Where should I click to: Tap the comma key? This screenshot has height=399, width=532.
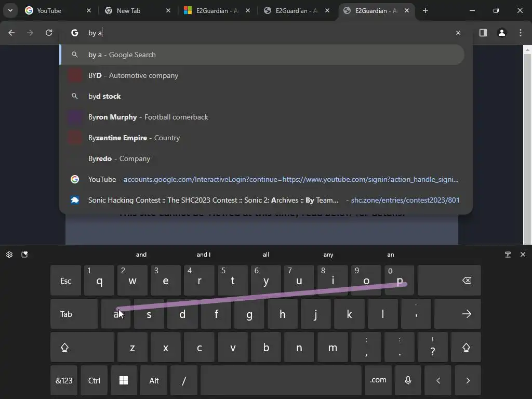click(366, 347)
